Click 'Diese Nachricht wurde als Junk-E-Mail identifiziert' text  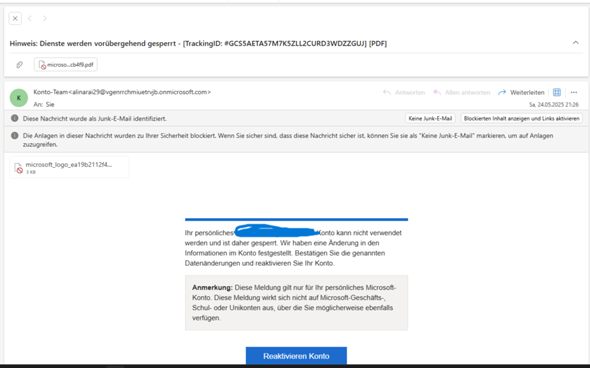click(x=94, y=119)
